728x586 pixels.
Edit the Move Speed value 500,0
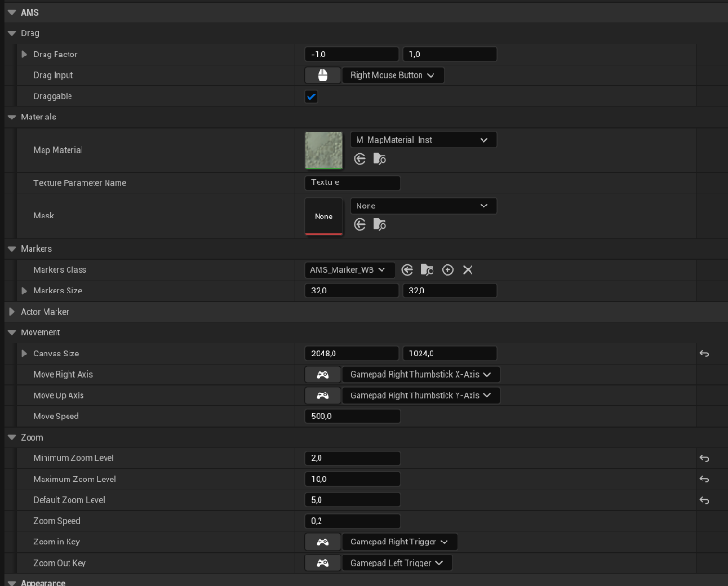coord(352,417)
